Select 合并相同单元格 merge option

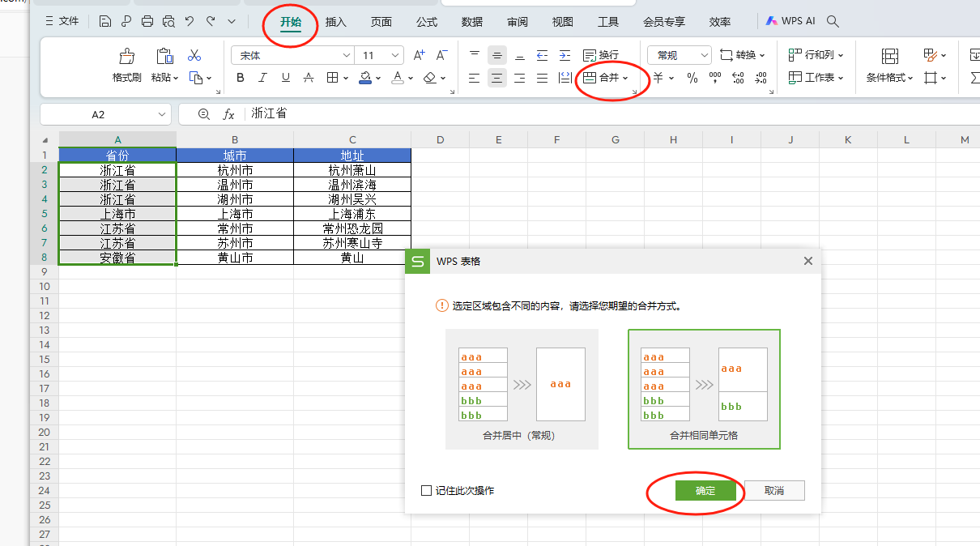point(704,389)
